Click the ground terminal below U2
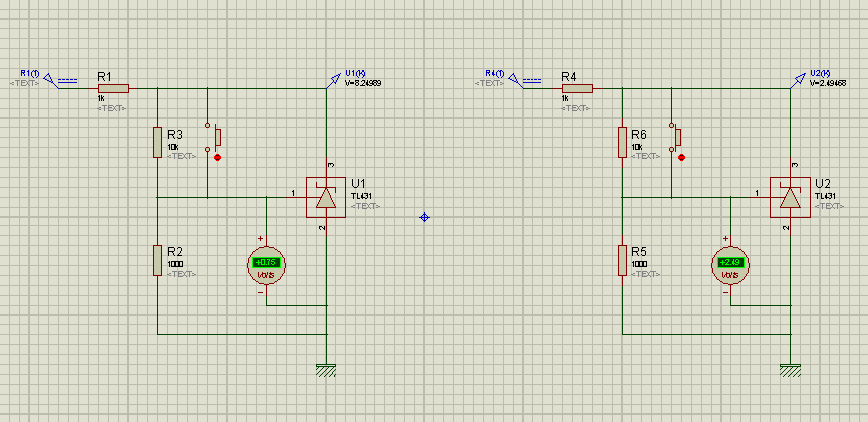Image resolution: width=868 pixels, height=422 pixels. (x=790, y=370)
